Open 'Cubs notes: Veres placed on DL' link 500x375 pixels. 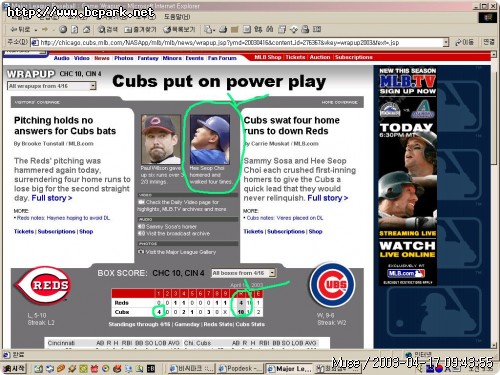(x=285, y=218)
